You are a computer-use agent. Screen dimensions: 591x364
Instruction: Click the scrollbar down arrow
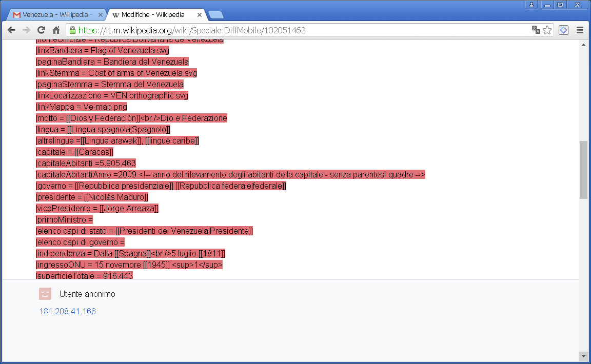click(x=583, y=356)
